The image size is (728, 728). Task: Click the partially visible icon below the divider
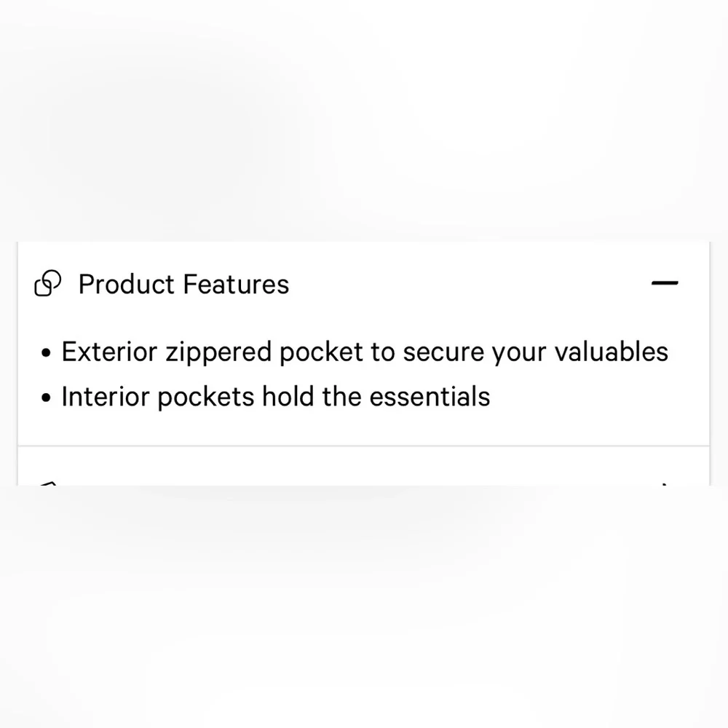(48, 483)
